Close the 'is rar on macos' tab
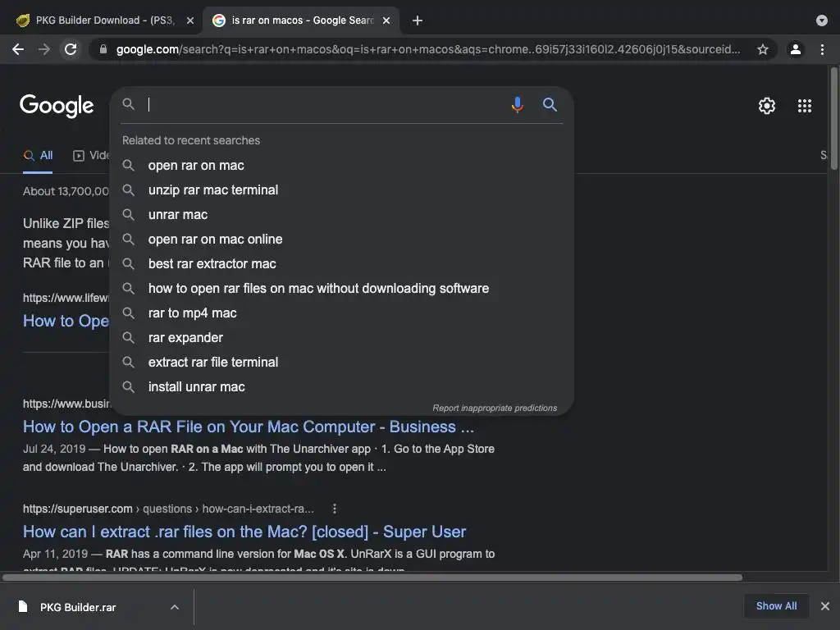840x630 pixels. coord(386,21)
